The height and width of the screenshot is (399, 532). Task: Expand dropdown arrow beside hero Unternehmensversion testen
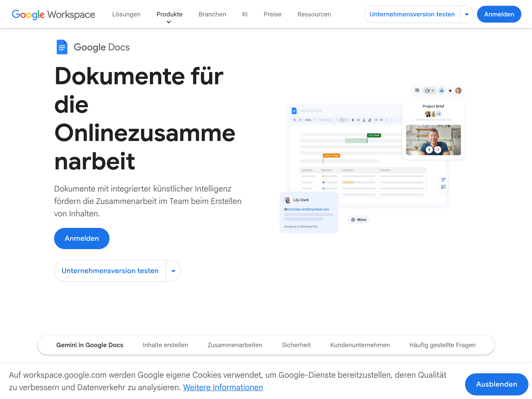tap(173, 271)
